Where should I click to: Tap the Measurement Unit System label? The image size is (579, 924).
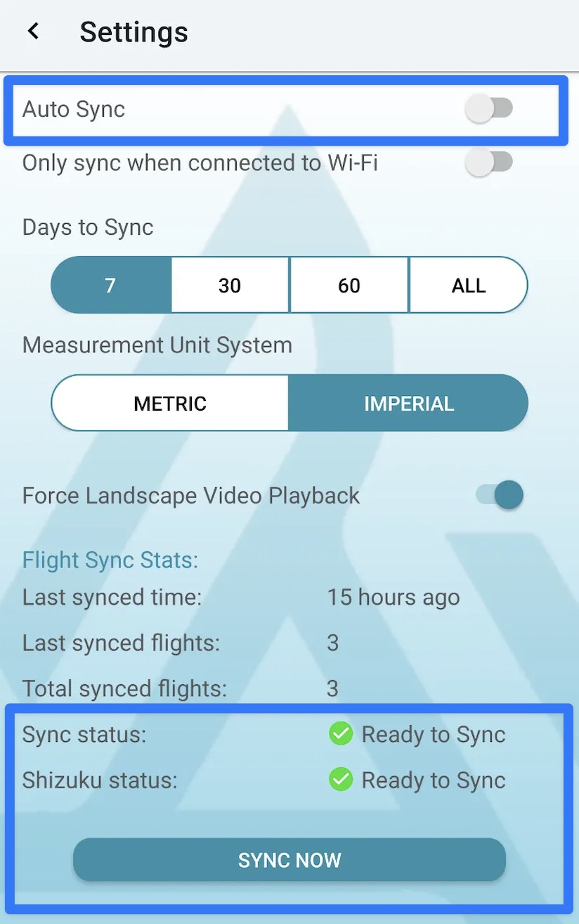pyautogui.click(x=157, y=345)
